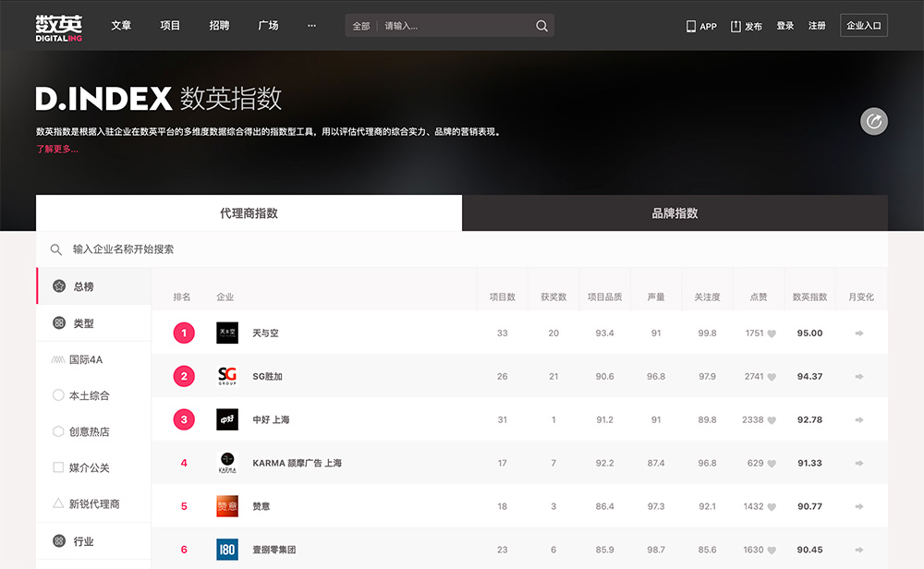Open 项目 in top navigation
The image size is (924, 569).
tap(170, 25)
